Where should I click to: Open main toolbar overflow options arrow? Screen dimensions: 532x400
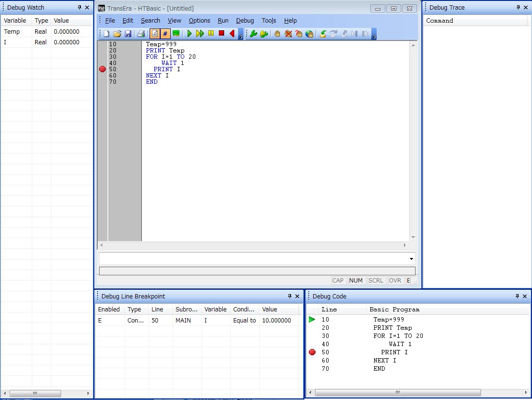(241, 34)
